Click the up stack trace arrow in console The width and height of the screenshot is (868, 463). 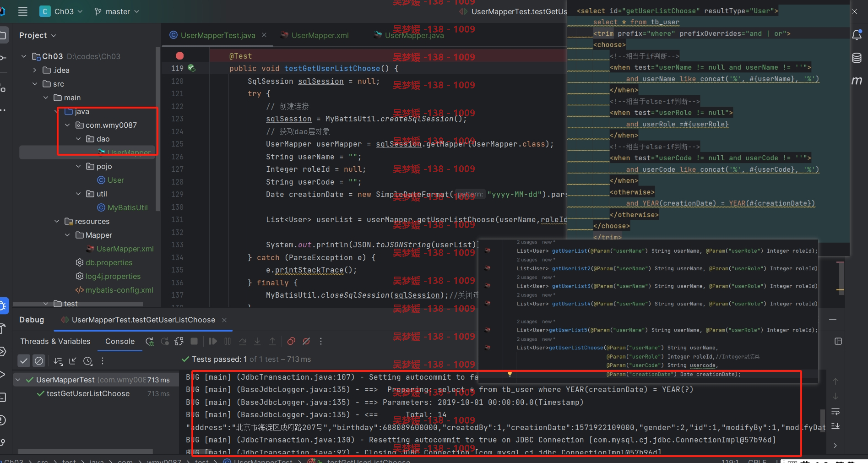point(835,381)
